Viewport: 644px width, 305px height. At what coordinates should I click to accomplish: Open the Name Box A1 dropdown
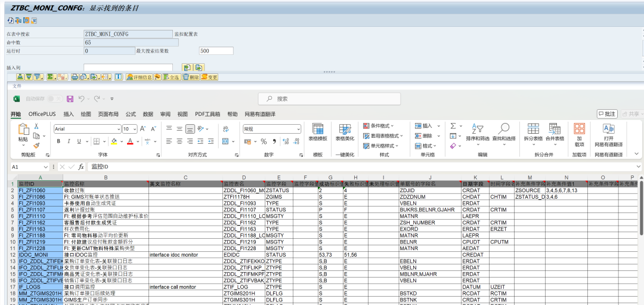[45, 167]
